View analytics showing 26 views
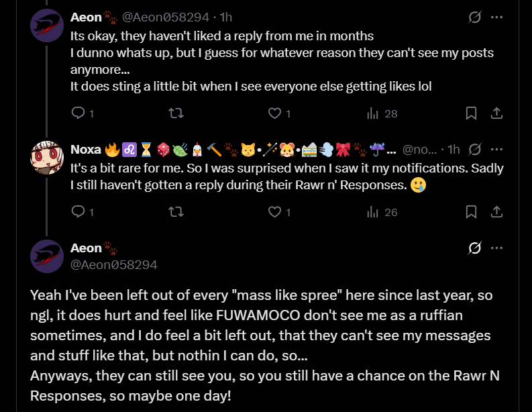 coord(382,212)
